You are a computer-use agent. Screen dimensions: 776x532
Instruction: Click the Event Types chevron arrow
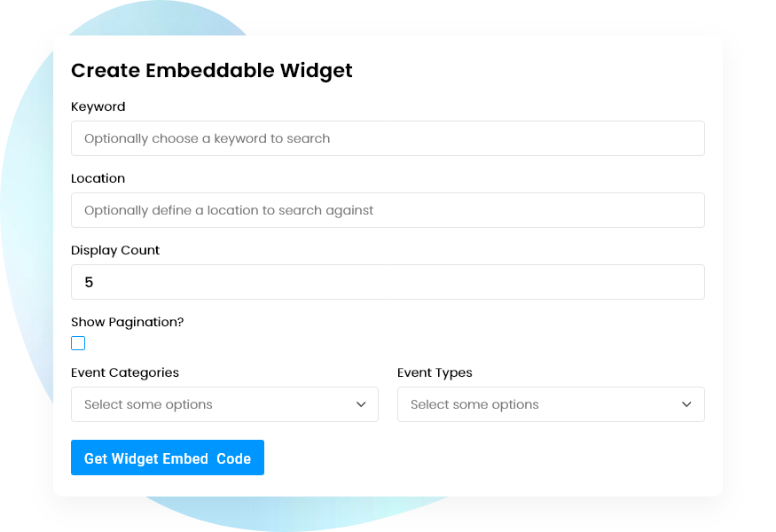pyautogui.click(x=686, y=404)
